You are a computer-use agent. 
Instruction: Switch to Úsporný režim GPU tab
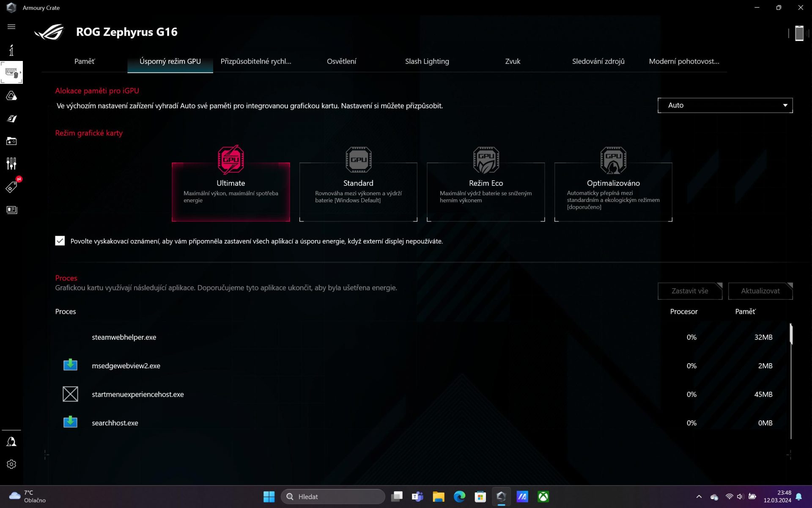(170, 61)
